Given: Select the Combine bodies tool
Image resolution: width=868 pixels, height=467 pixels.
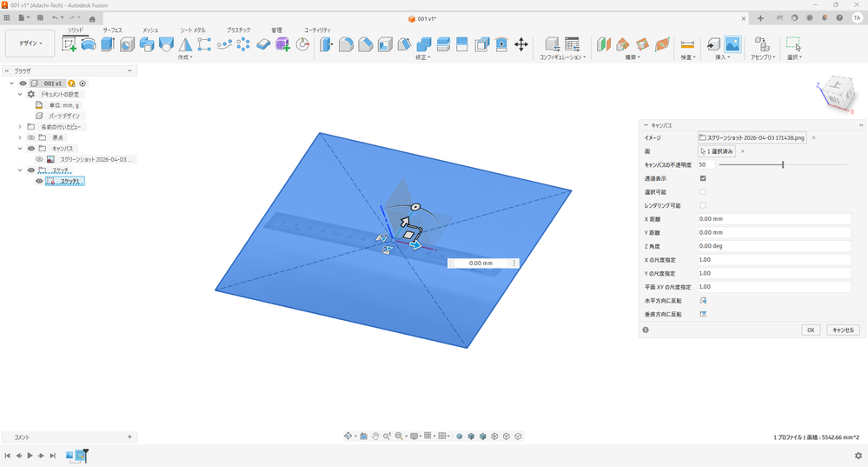Looking at the screenshot, I should point(423,44).
